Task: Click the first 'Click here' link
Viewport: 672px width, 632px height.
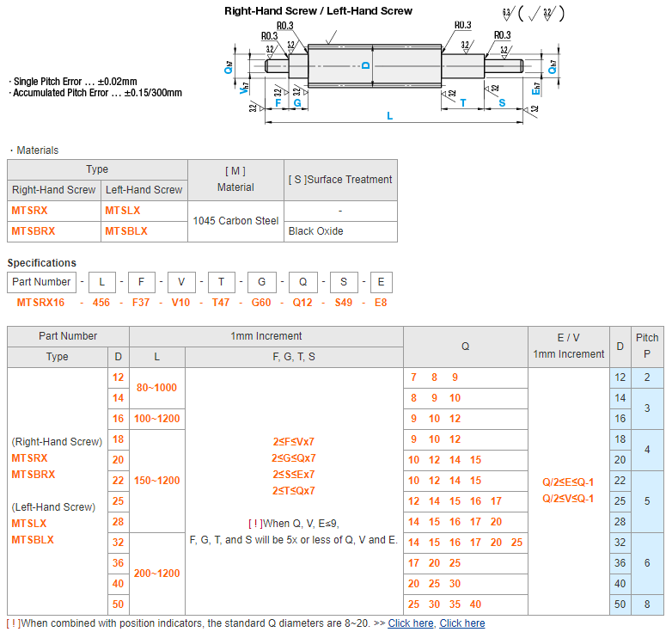Action: point(411,623)
